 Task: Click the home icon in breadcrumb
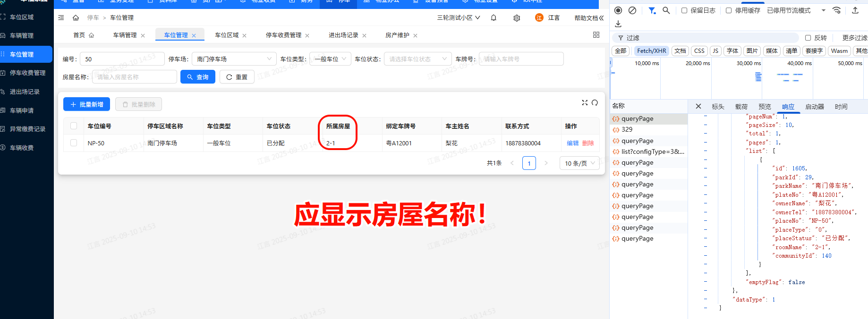click(x=76, y=18)
